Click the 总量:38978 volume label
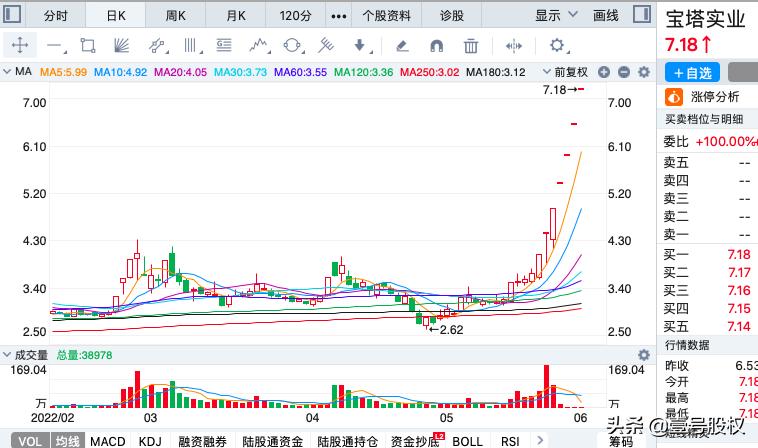The width and height of the screenshot is (758, 448). point(84,355)
